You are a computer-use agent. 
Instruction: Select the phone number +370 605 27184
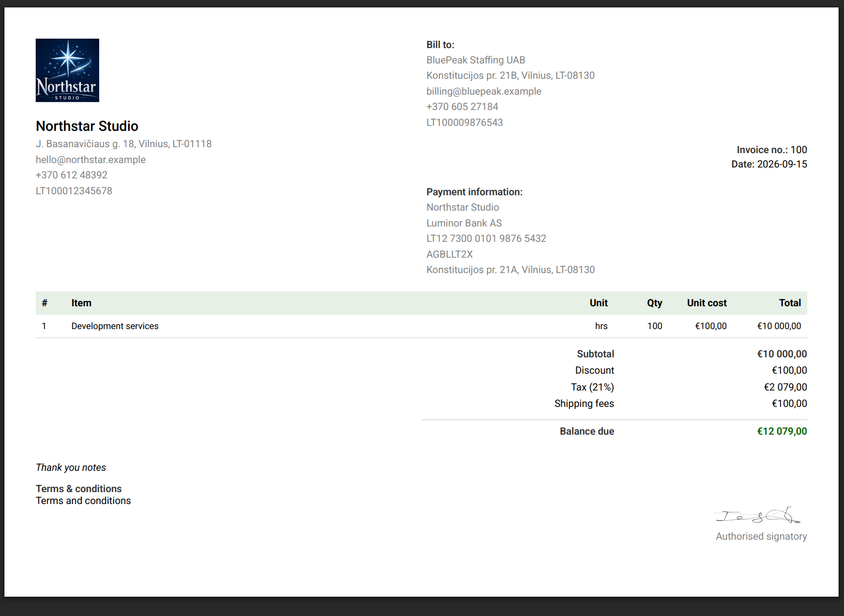click(462, 107)
